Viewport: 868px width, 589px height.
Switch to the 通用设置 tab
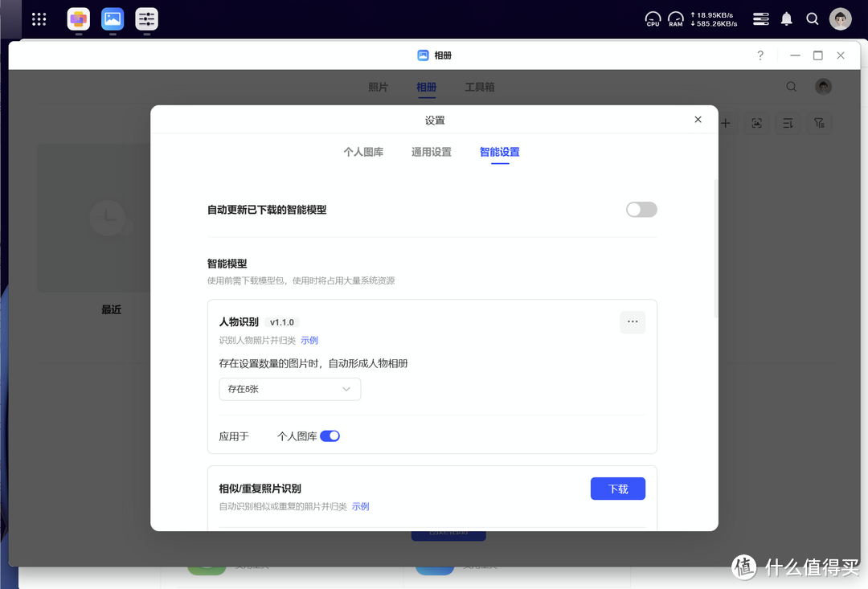click(x=431, y=151)
